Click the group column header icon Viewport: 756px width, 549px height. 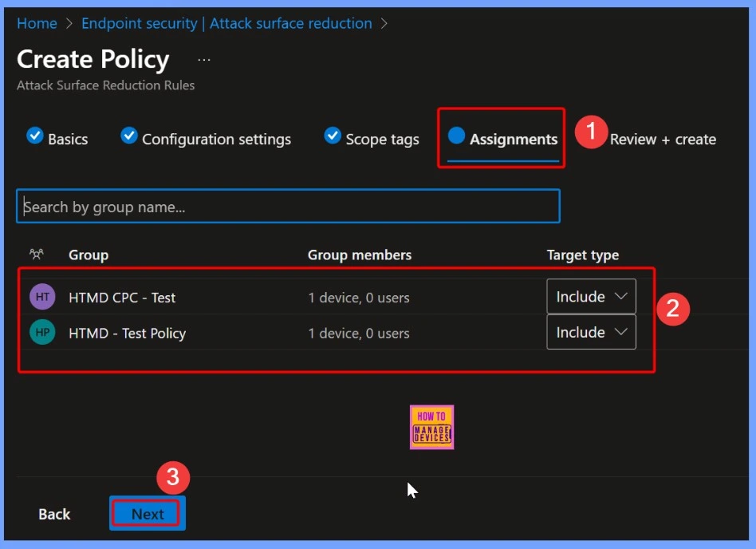click(x=36, y=255)
